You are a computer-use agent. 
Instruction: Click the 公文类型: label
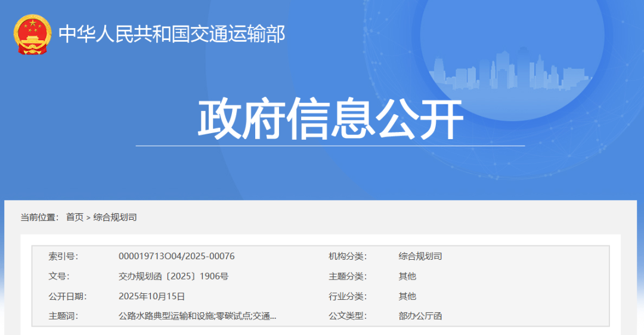(x=348, y=316)
